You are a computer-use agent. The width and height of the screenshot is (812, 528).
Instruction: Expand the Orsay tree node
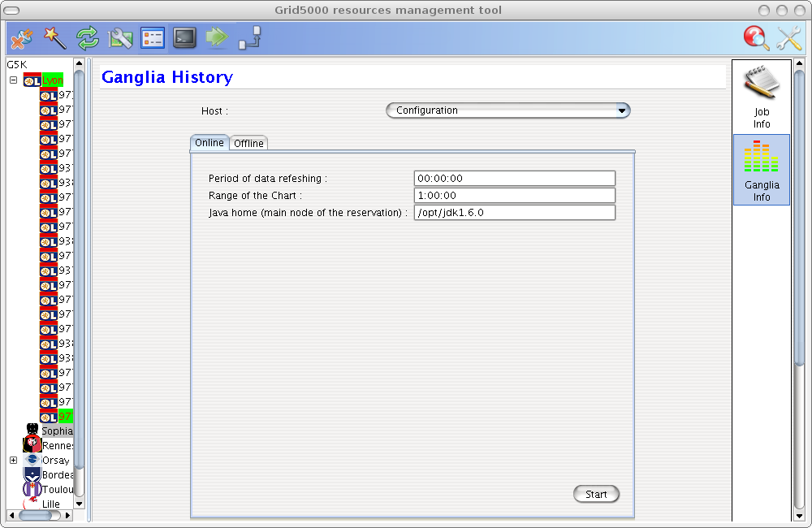(14, 460)
